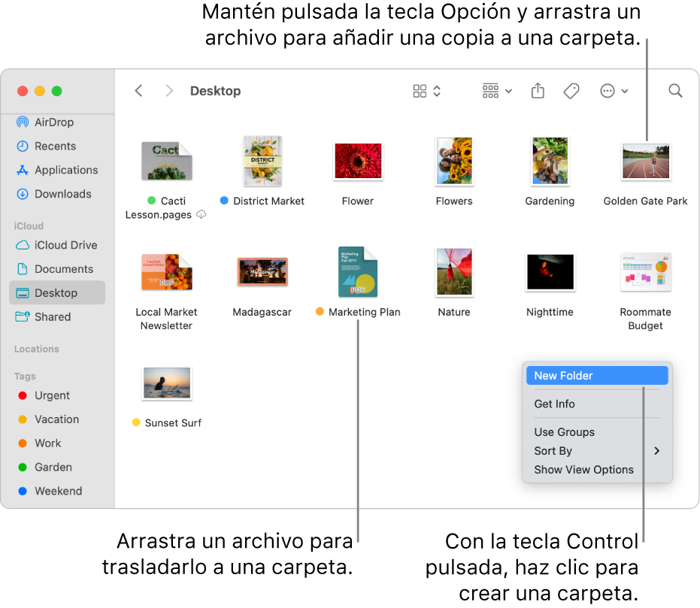700x608 pixels.
Task: Go forward with the right chevron button
Action: [x=168, y=91]
